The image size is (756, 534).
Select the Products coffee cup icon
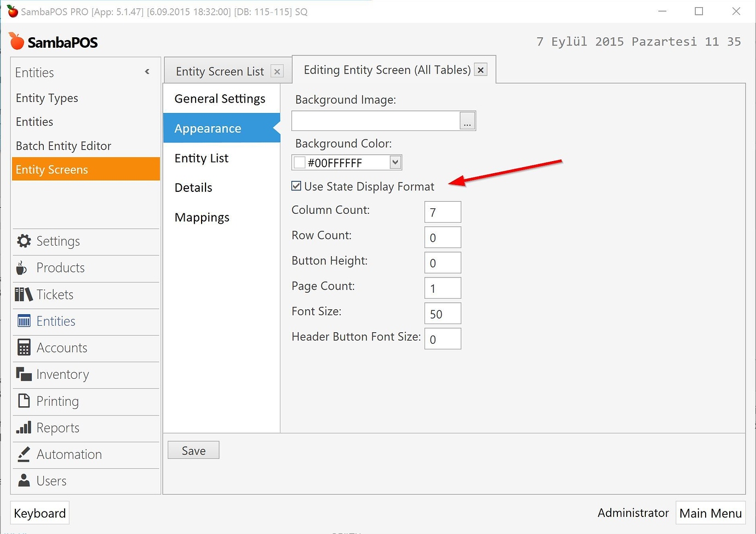tap(22, 268)
